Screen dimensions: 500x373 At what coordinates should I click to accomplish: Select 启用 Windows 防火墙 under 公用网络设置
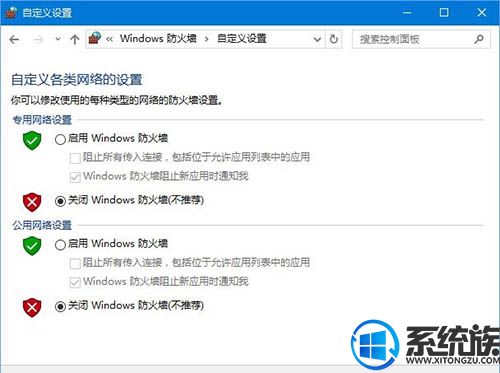(x=60, y=245)
